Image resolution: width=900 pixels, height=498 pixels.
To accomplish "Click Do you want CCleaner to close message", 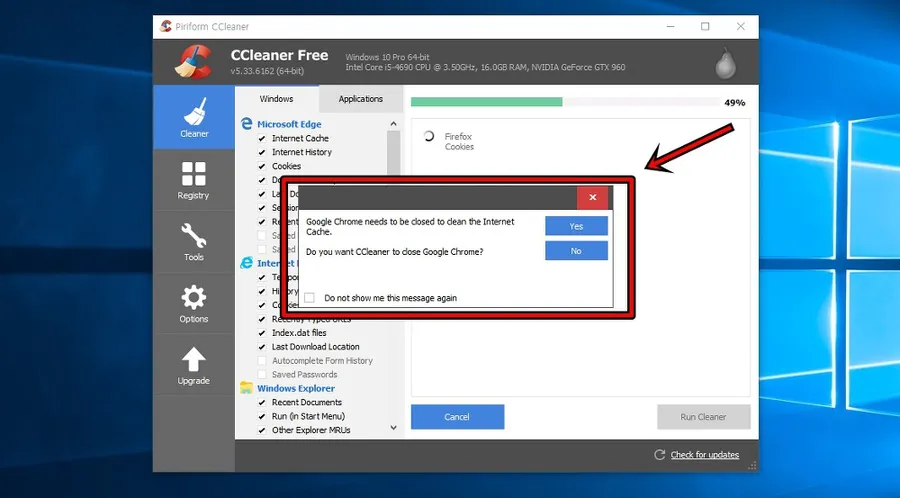I will pos(394,251).
